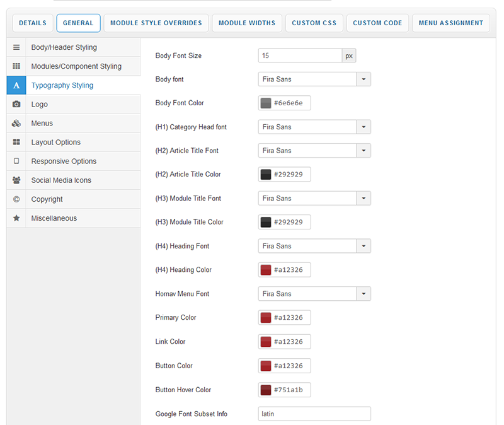Click the Body Font Size input field
Image resolution: width=504 pixels, height=425 pixels.
point(300,55)
